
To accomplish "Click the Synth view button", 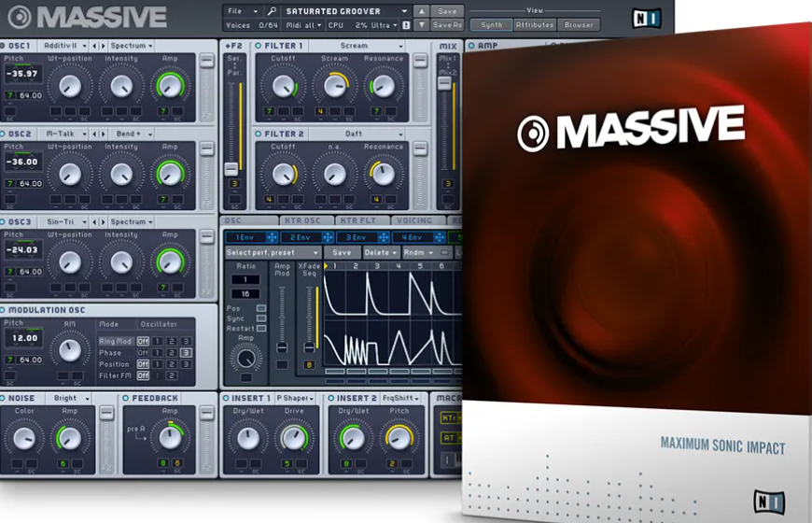I will (492, 24).
